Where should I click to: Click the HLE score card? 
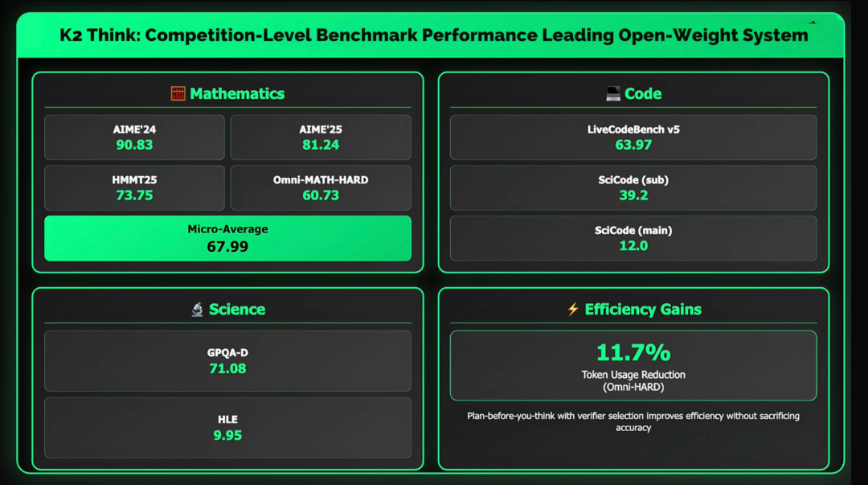[x=227, y=427]
